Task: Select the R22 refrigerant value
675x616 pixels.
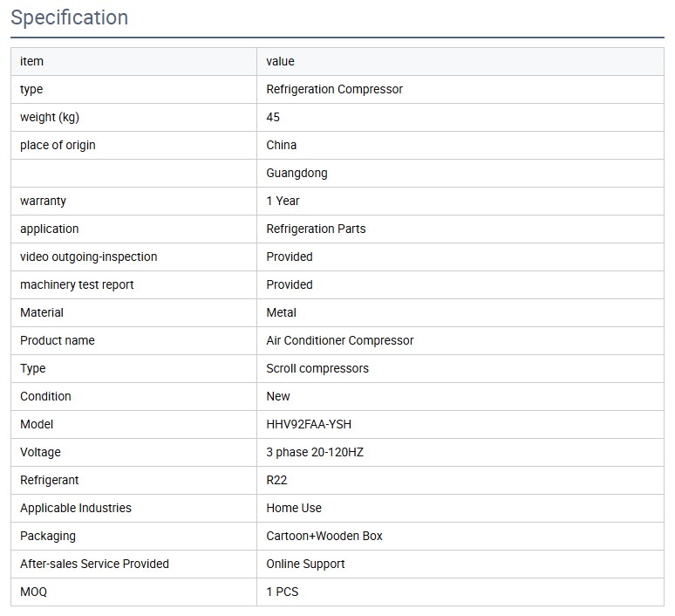Action: tap(276, 480)
